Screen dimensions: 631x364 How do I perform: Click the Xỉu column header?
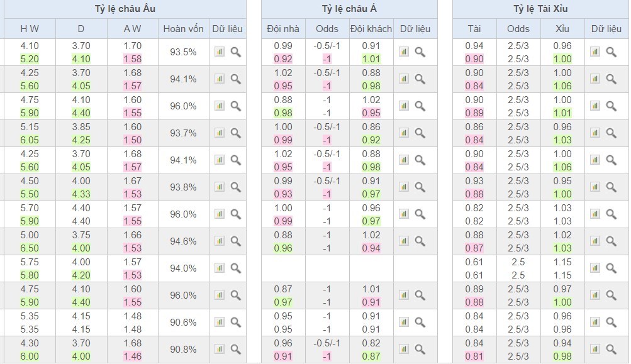tap(562, 29)
